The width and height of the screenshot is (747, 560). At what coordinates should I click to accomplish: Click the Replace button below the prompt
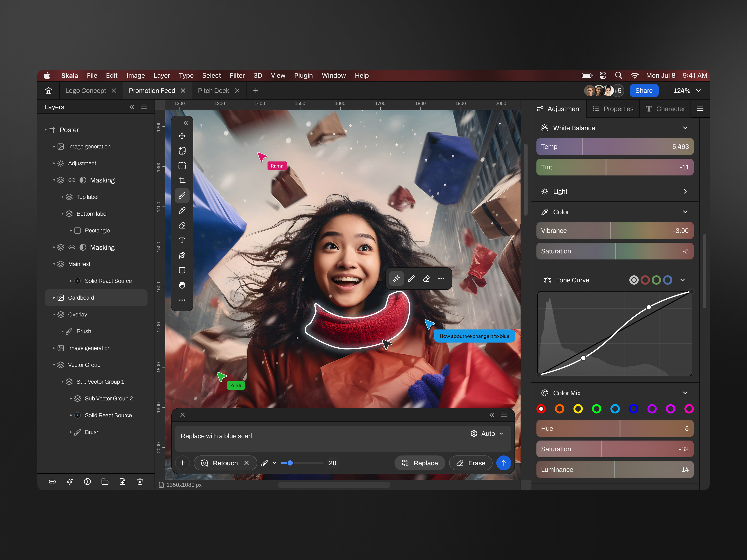click(x=420, y=463)
